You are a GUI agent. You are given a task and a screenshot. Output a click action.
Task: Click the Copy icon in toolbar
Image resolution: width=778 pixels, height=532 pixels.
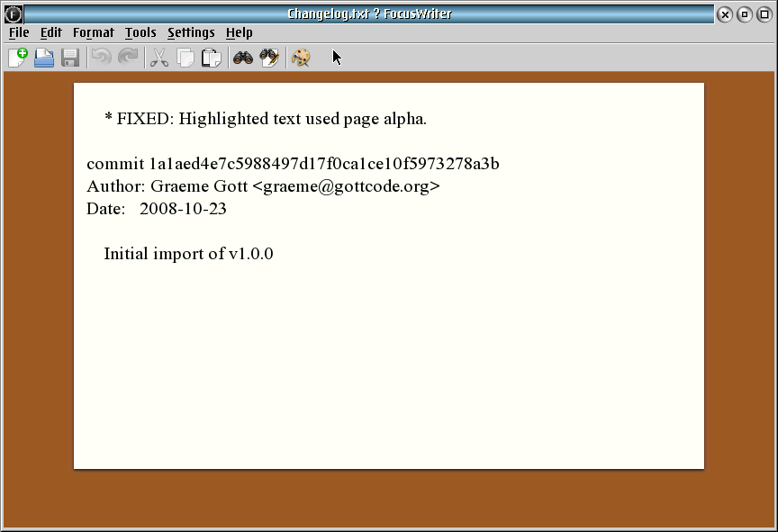[185, 59]
